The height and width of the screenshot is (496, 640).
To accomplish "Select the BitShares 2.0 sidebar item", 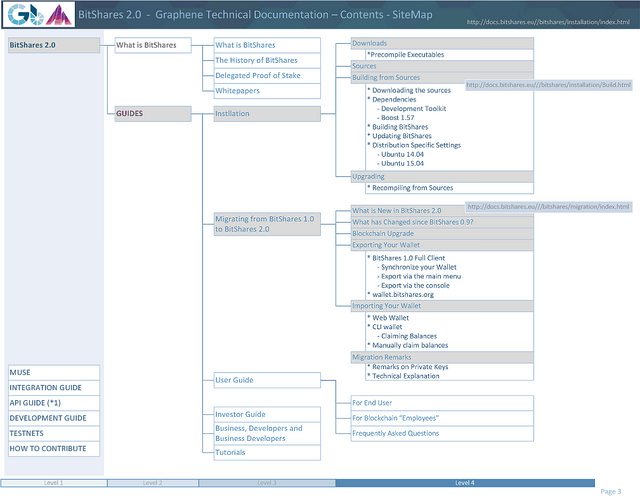I will coord(54,45).
